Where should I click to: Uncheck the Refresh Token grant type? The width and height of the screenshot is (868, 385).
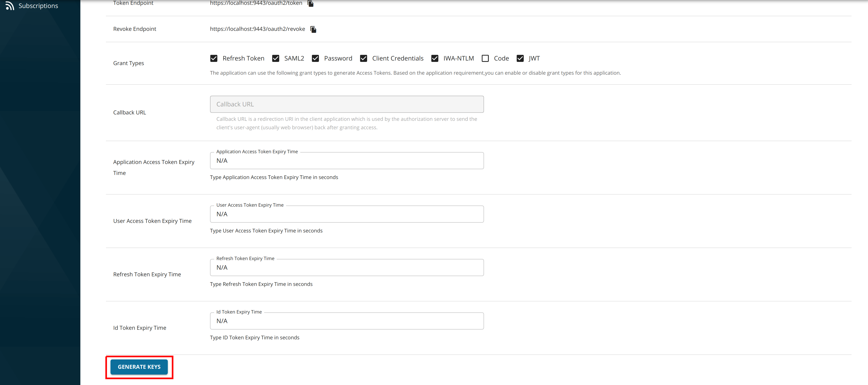[x=214, y=58]
